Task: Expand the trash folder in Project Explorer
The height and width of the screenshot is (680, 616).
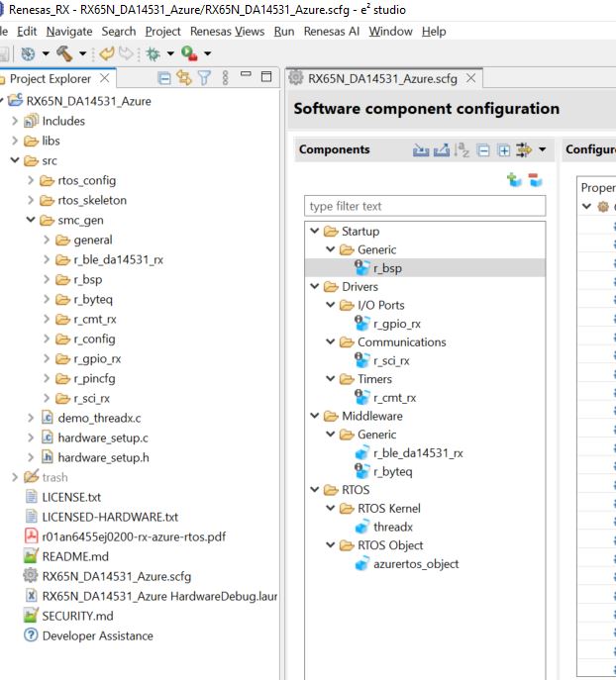Action: pos(15,477)
